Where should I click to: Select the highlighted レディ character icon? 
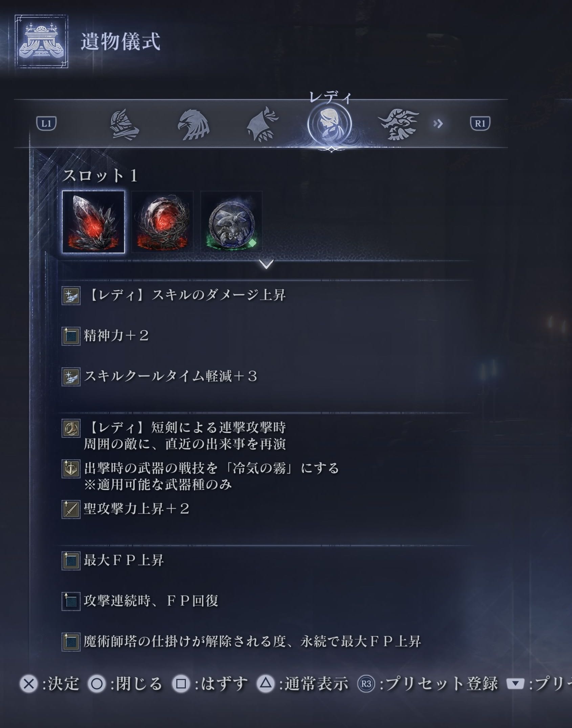pos(329,124)
